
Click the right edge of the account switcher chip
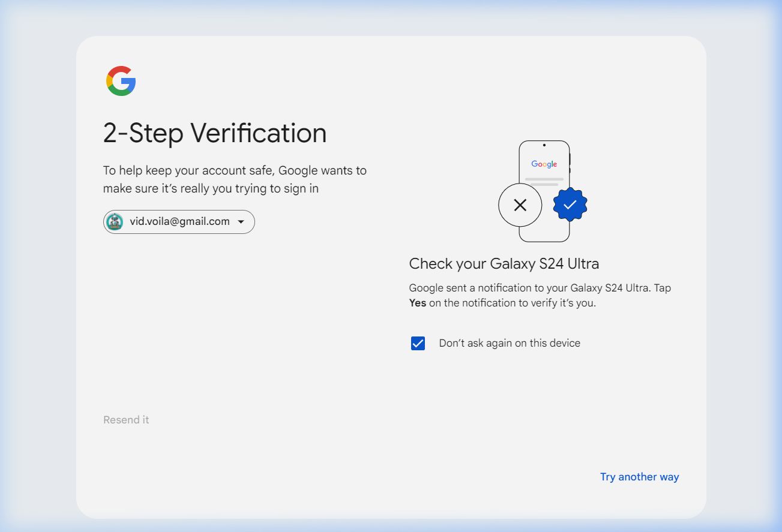tap(251, 222)
